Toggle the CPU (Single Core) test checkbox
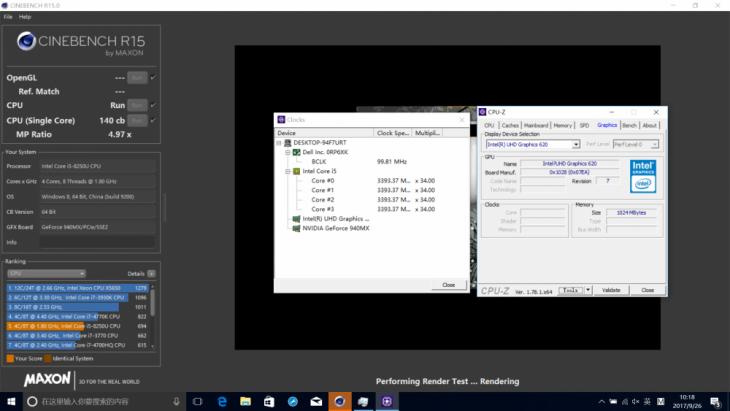Image resolution: width=730 pixels, height=411 pixels. coord(153,120)
